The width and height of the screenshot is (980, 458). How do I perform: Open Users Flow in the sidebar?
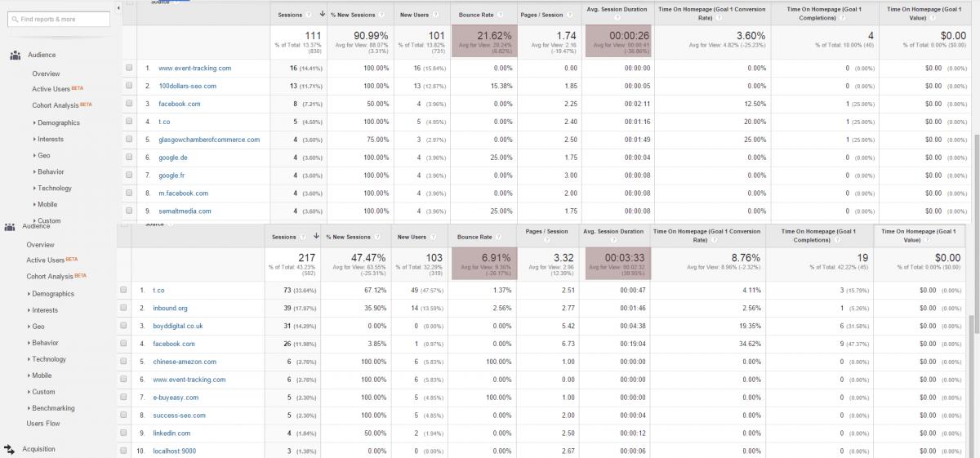43,424
